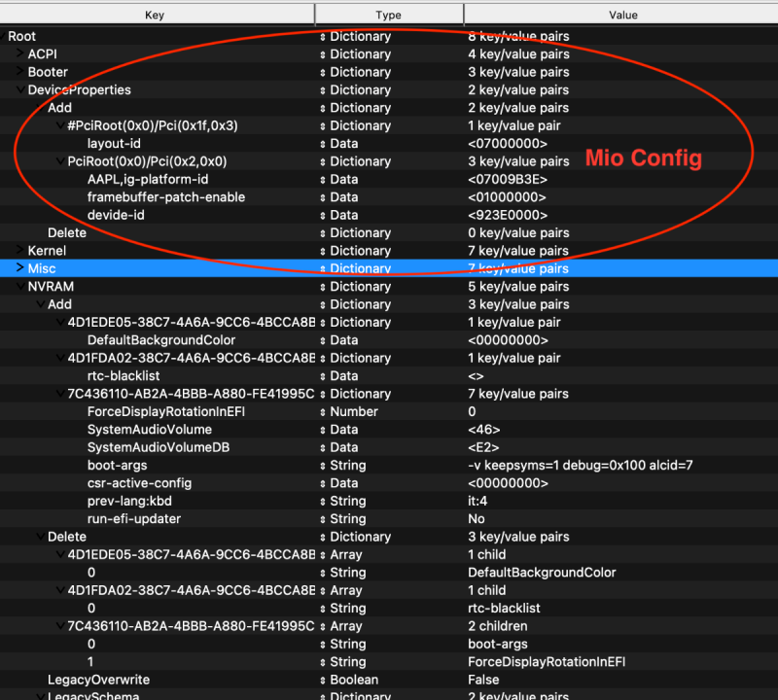Toggle LegacyOverwrite value from False to True
Image resolution: width=778 pixels, height=700 pixels.
(x=483, y=679)
